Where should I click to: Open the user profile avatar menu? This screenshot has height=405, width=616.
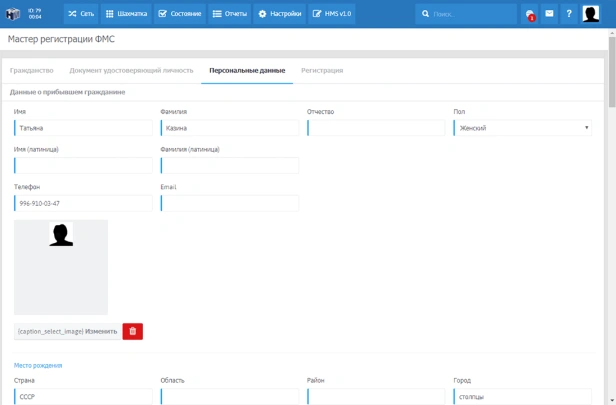(591, 14)
